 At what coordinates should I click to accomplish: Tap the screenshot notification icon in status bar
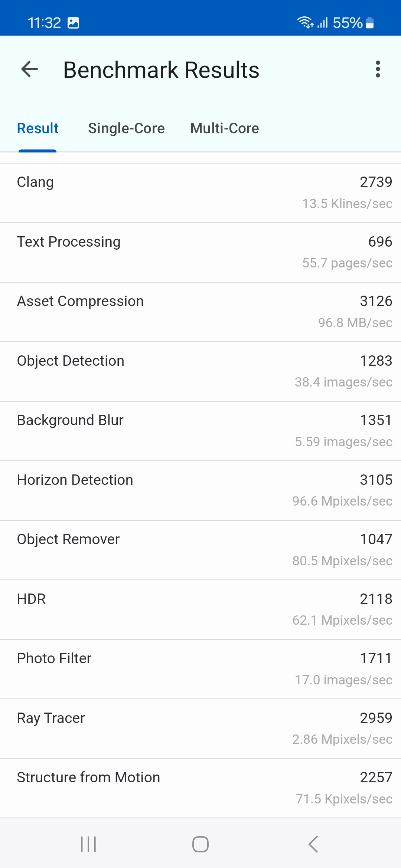coord(74,23)
